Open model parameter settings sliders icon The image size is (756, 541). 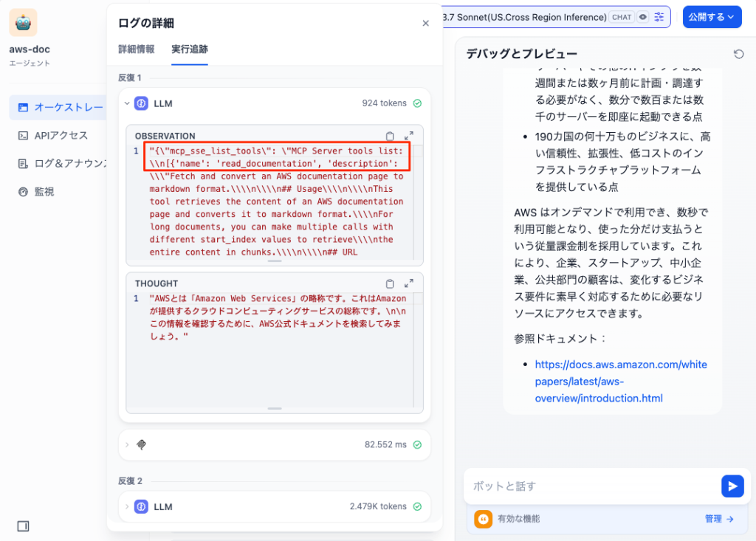(659, 18)
